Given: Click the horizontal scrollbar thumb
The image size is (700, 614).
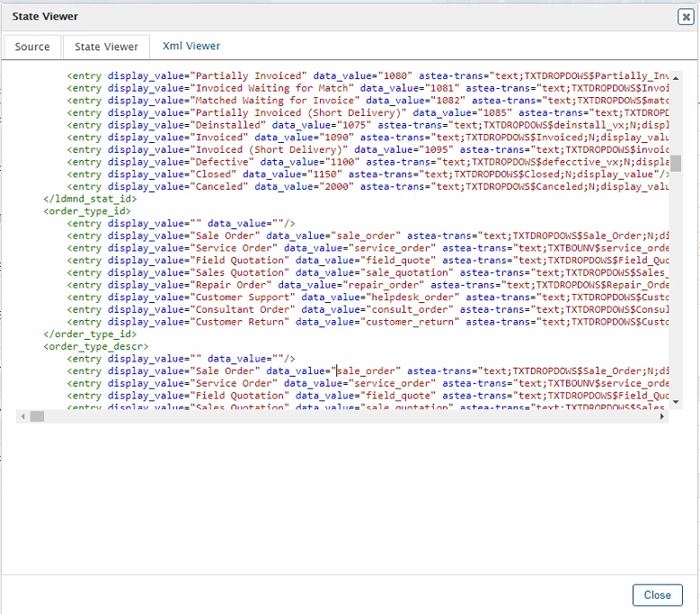Looking at the screenshot, I should [37, 416].
